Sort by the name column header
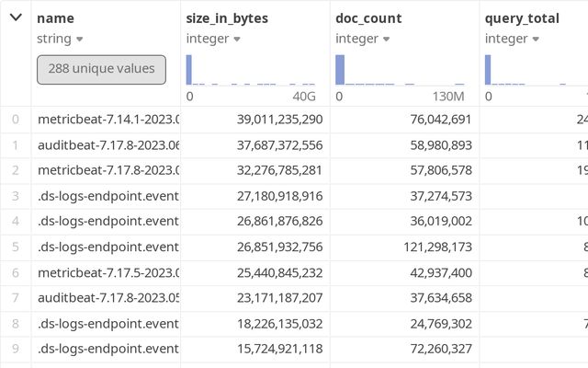Screen dimensions: 588x368 click(x=56, y=17)
